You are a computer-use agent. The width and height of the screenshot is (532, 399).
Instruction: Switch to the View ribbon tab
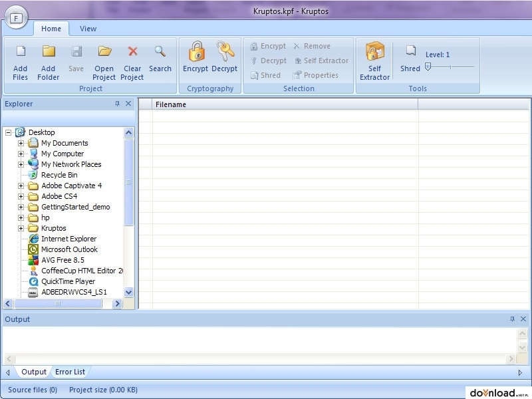click(x=88, y=29)
